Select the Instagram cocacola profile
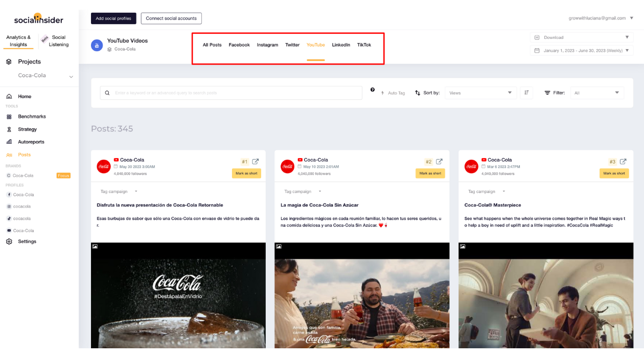The height and width of the screenshot is (358, 644). pos(18,207)
